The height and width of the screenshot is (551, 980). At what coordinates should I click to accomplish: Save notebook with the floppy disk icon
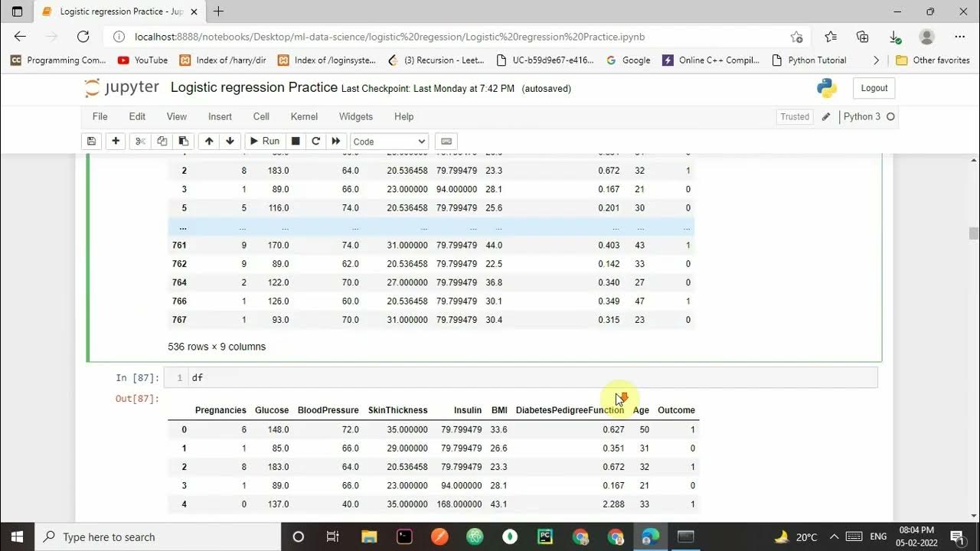[x=91, y=141]
